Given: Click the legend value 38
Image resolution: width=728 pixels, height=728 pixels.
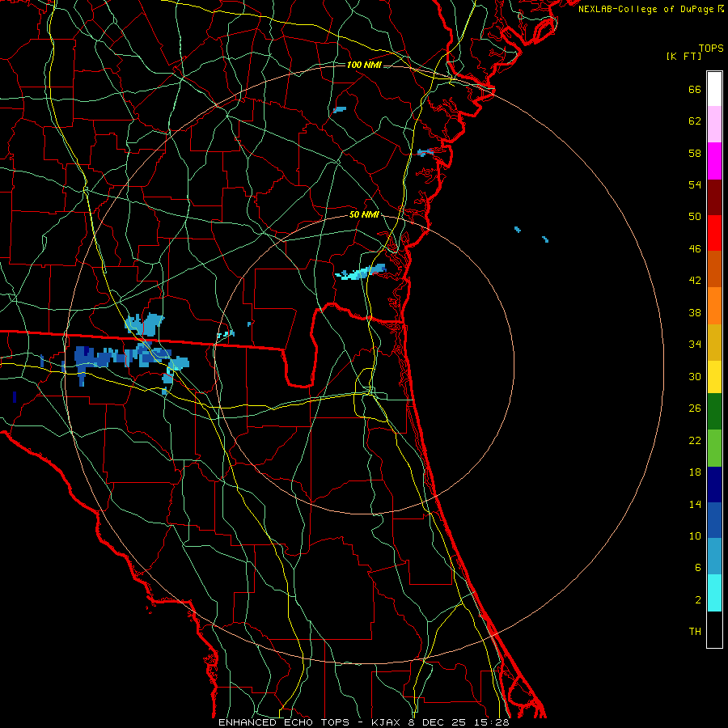Looking at the screenshot, I should [x=695, y=313].
